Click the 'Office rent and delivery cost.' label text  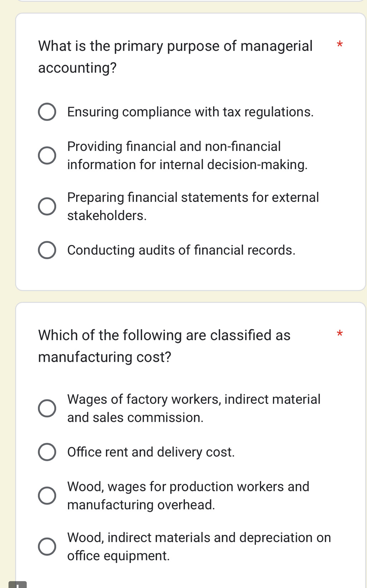coord(151,452)
